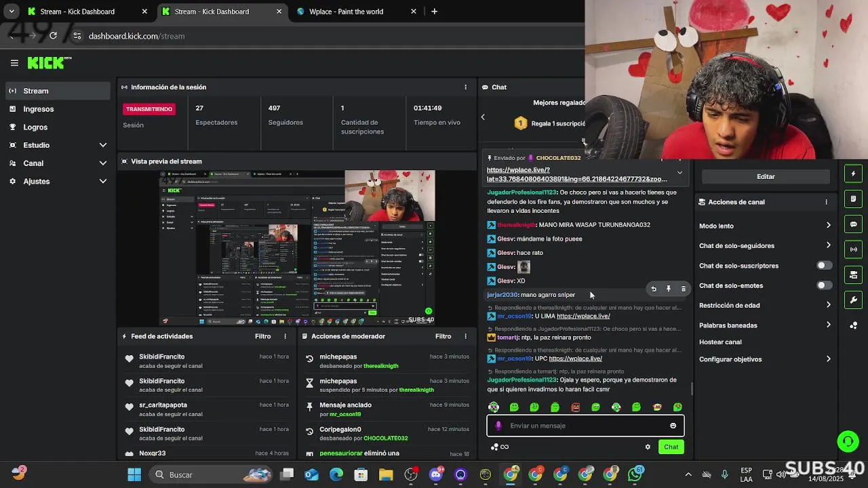Image resolution: width=868 pixels, height=488 pixels.
Task: Open options menu for Acciones de canal
Action: click(826, 202)
